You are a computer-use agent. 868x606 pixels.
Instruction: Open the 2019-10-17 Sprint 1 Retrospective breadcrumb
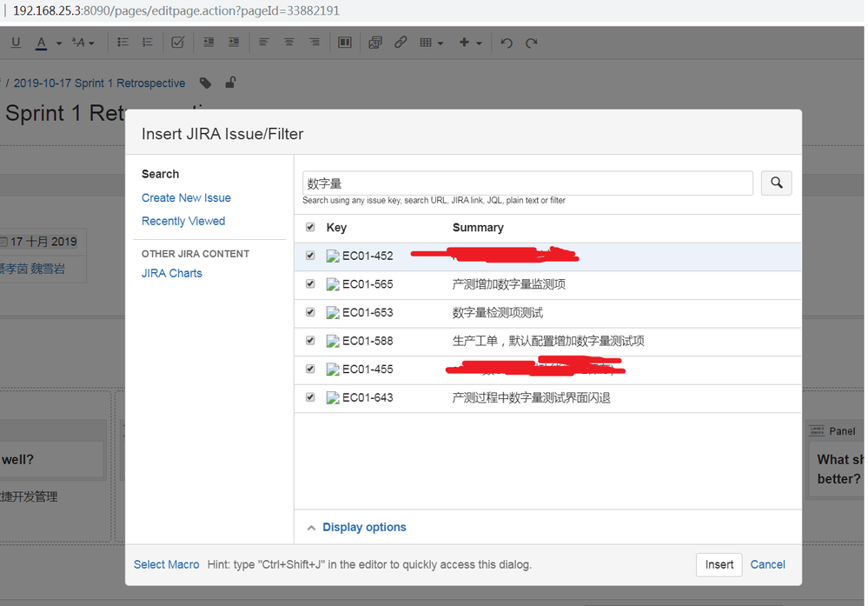coord(99,83)
